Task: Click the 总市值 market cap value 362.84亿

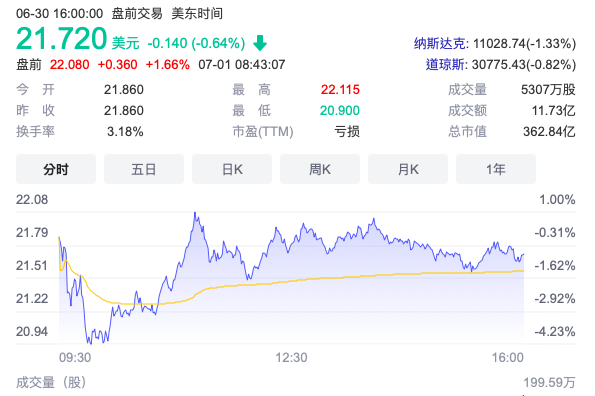Action: (x=549, y=132)
